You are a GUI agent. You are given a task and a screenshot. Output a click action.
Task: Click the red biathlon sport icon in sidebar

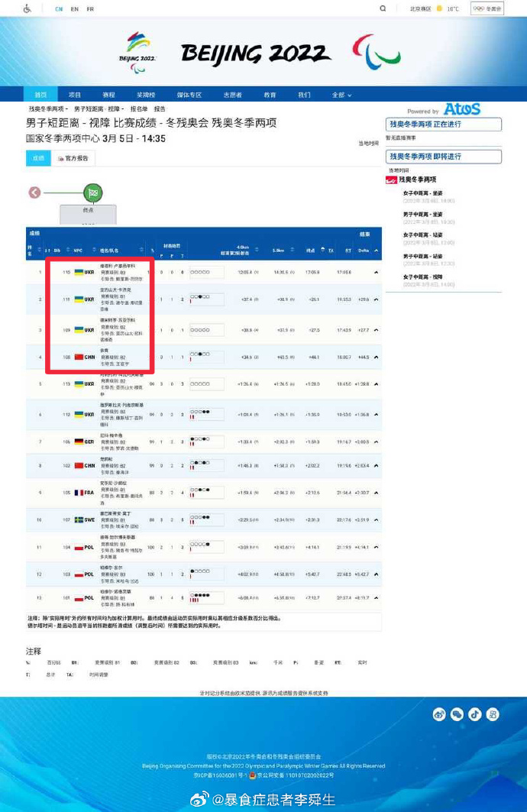[x=391, y=180]
